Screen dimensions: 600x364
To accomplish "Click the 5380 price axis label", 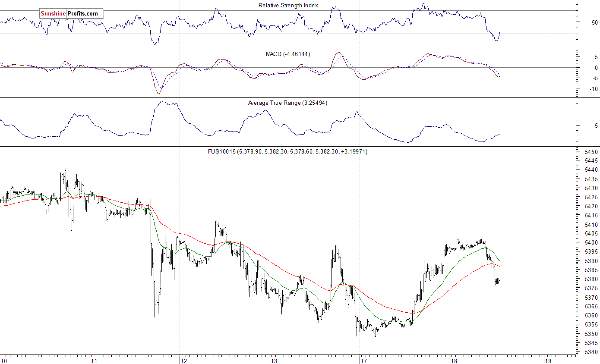I will (x=591, y=279).
